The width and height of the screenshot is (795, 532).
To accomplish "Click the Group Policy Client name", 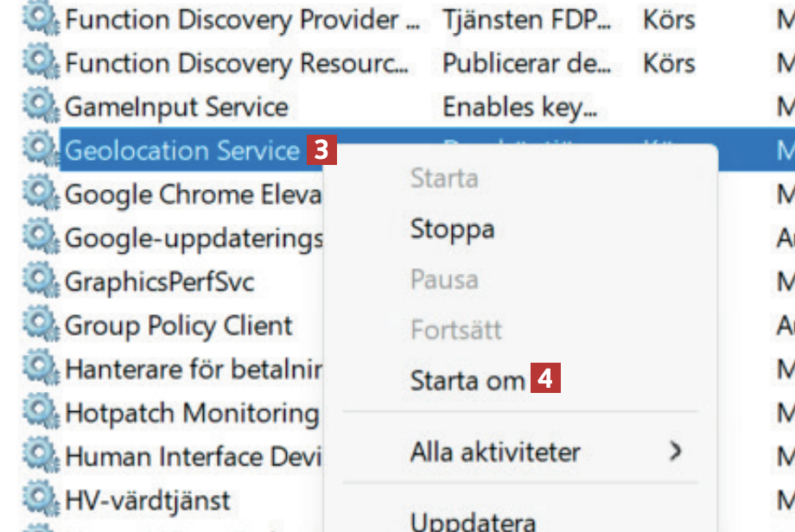I will [179, 326].
